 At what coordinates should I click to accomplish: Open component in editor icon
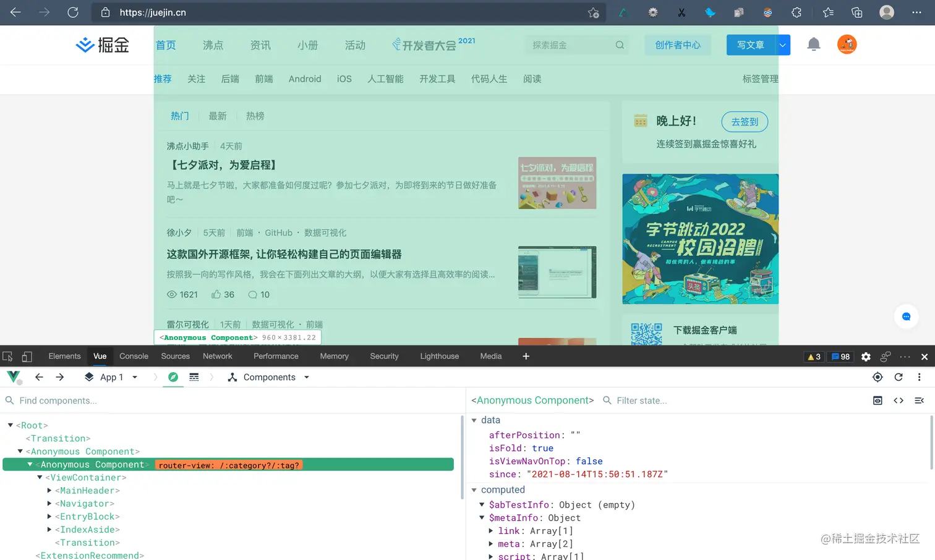pos(919,401)
